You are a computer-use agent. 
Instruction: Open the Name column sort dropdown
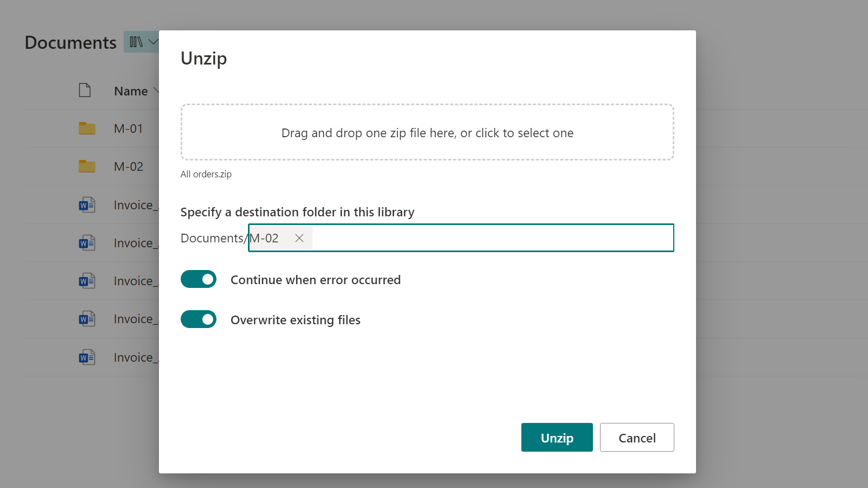pyautogui.click(x=157, y=91)
